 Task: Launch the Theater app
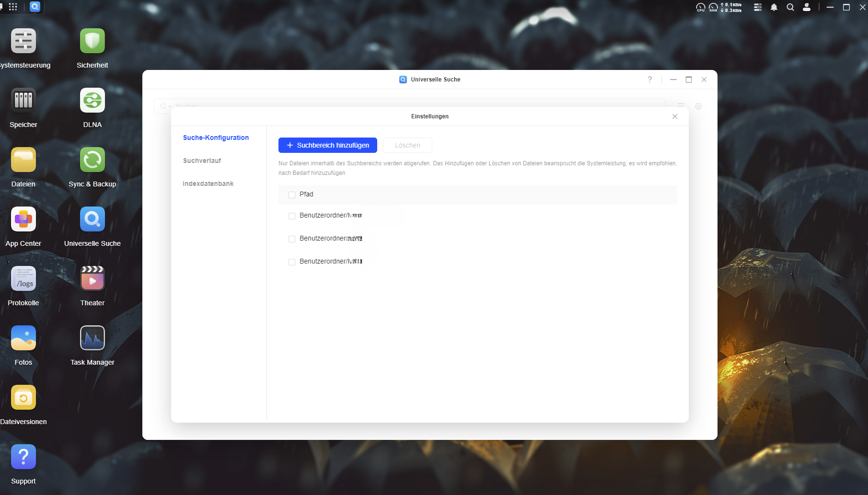point(93,278)
